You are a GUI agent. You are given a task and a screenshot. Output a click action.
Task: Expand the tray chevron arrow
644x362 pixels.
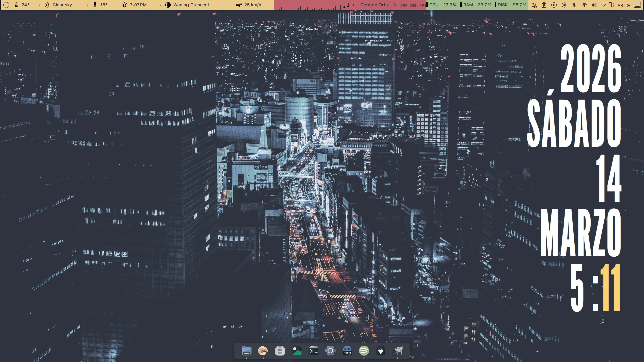point(603,5)
